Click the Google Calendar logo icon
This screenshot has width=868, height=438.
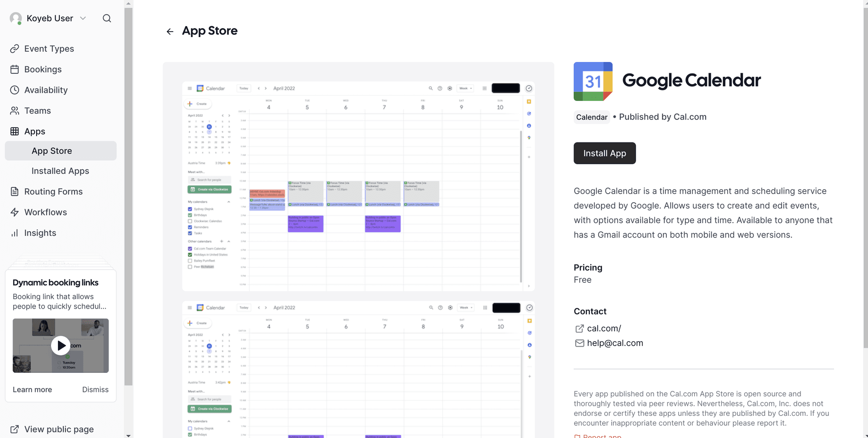coord(593,81)
